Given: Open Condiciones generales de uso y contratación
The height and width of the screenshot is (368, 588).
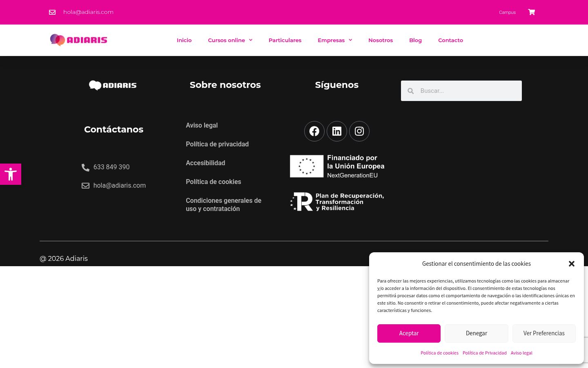Looking at the screenshot, I should point(223,204).
